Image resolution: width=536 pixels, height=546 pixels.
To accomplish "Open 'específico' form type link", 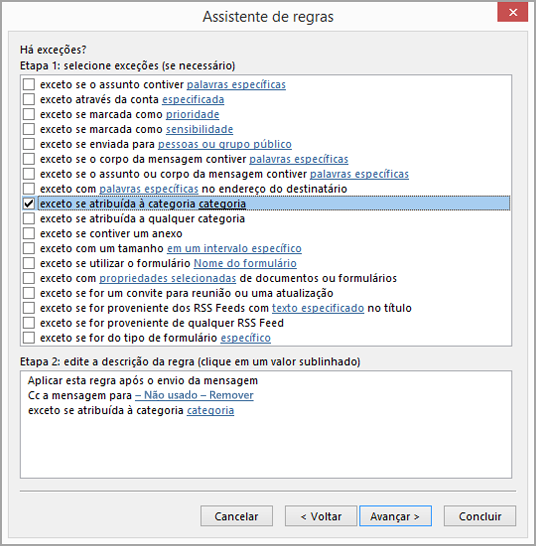I will [246, 338].
